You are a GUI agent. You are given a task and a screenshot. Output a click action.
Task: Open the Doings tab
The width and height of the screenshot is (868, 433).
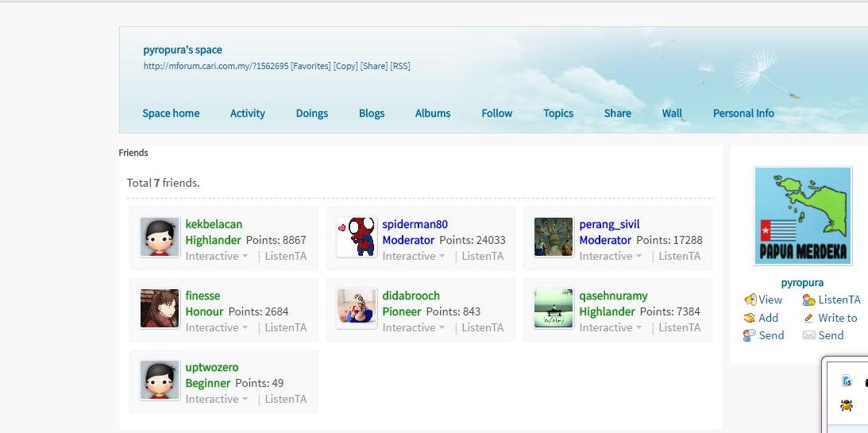311,113
